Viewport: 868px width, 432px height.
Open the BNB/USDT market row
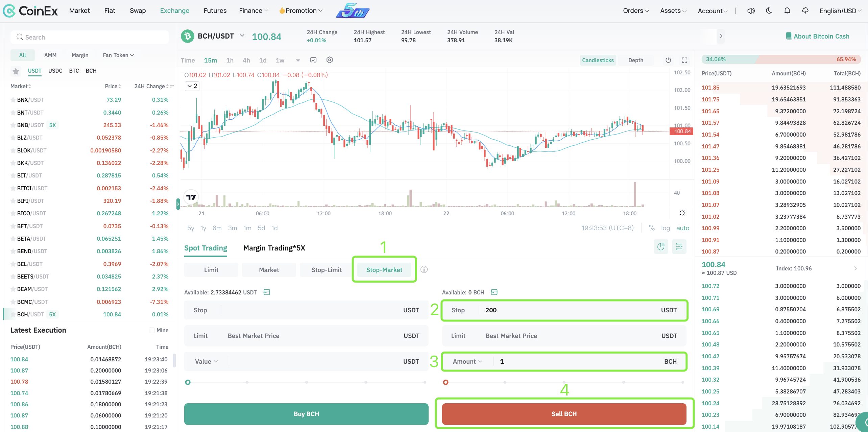tap(89, 125)
